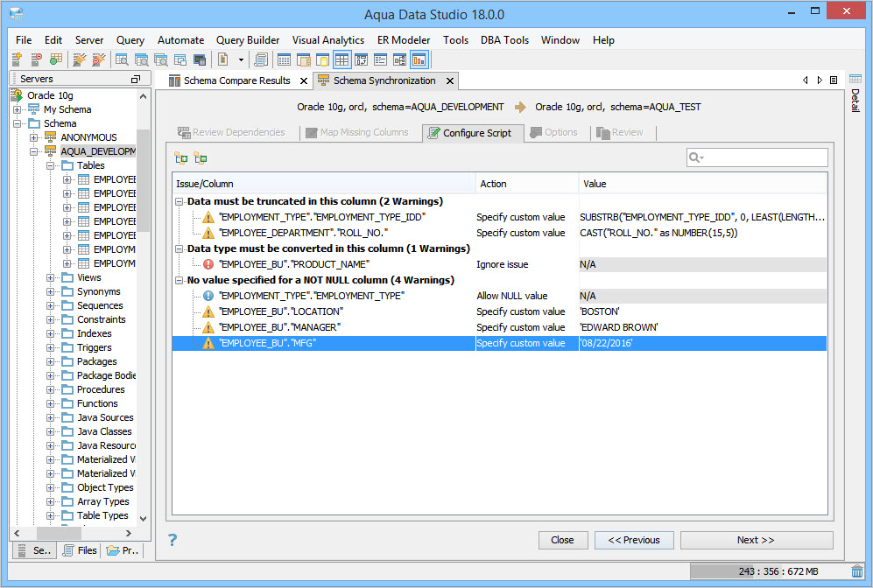The image size is (873, 588).
Task: Open the dark terminal window toolbar icon
Action: pyautogui.click(x=200, y=59)
